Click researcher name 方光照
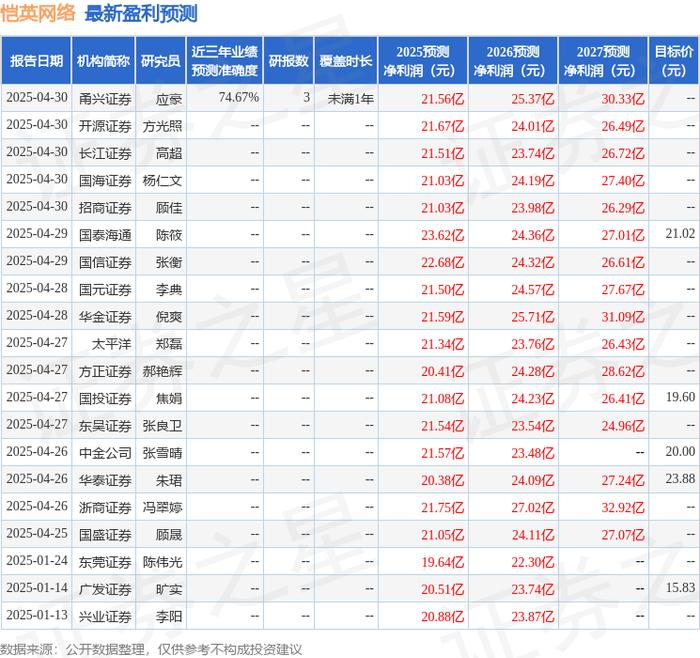 (162, 126)
